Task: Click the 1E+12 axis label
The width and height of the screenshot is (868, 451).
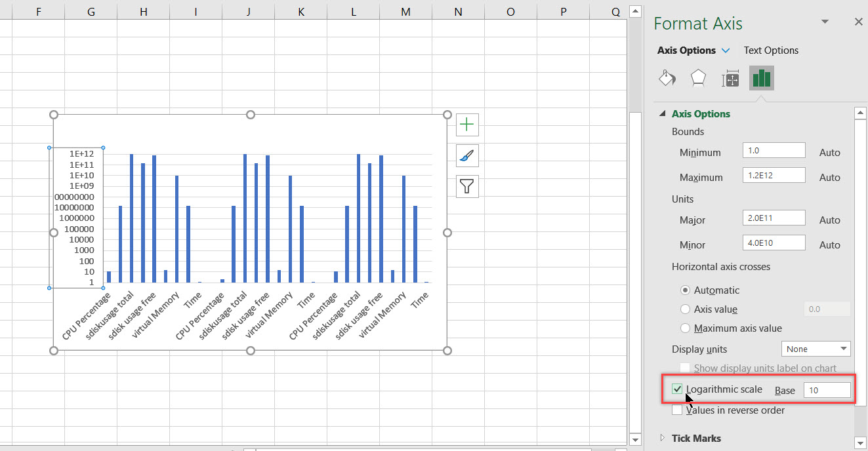Action: 82,154
